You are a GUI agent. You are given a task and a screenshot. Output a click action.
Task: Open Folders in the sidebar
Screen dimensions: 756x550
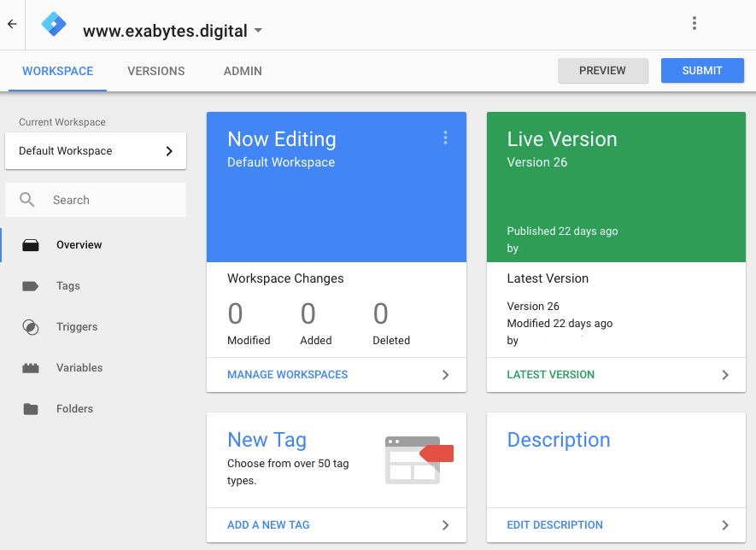pyautogui.click(x=74, y=409)
